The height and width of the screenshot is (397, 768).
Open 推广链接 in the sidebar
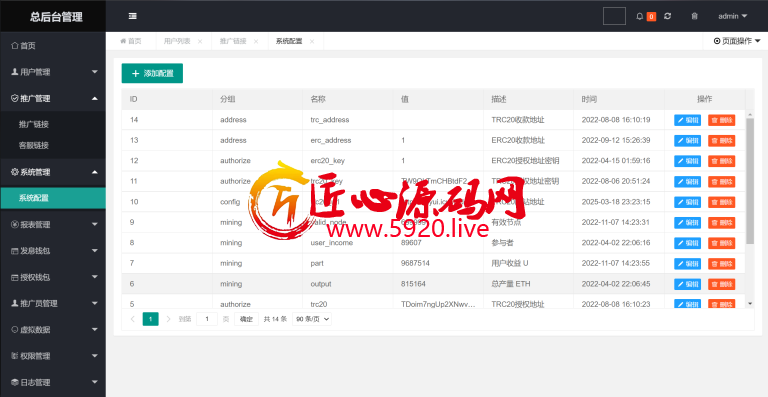[53, 124]
